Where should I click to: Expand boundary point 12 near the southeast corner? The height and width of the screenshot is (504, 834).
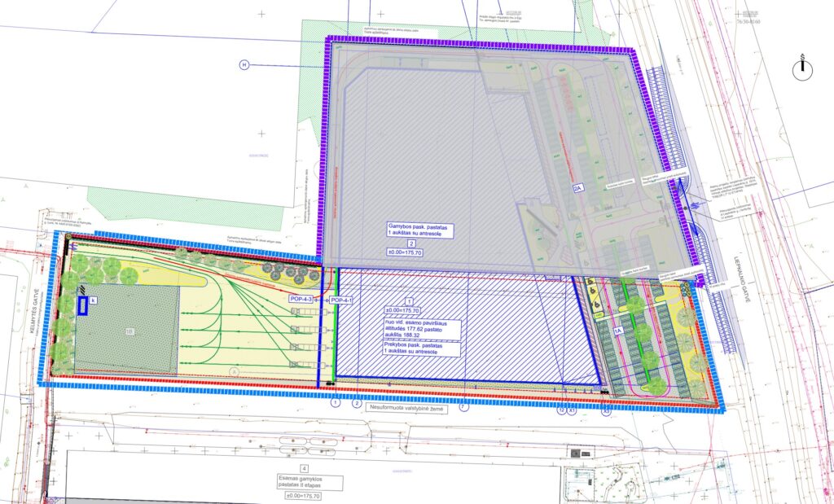(560, 410)
